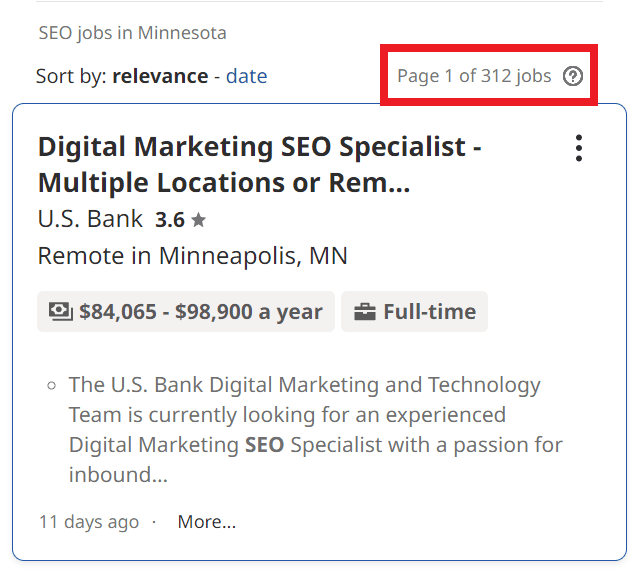Open Digital Marketing SEO Specialist job title
This screenshot has width=640, height=576.
click(x=260, y=164)
